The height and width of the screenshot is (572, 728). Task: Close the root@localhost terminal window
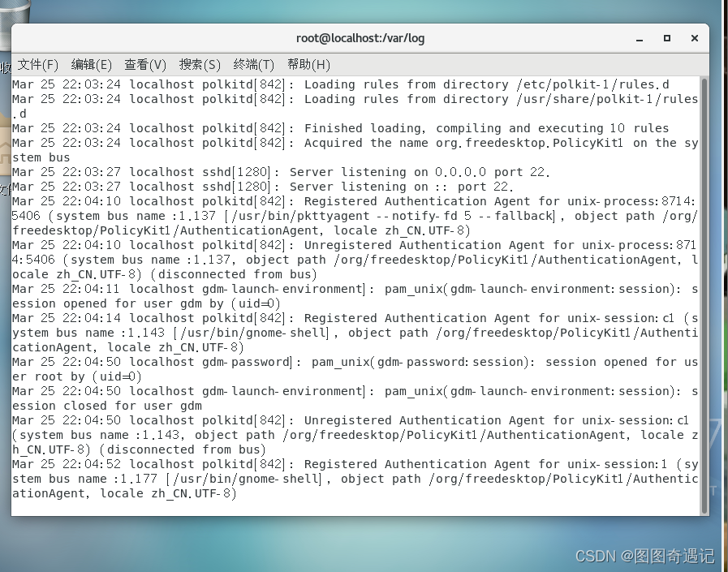695,38
